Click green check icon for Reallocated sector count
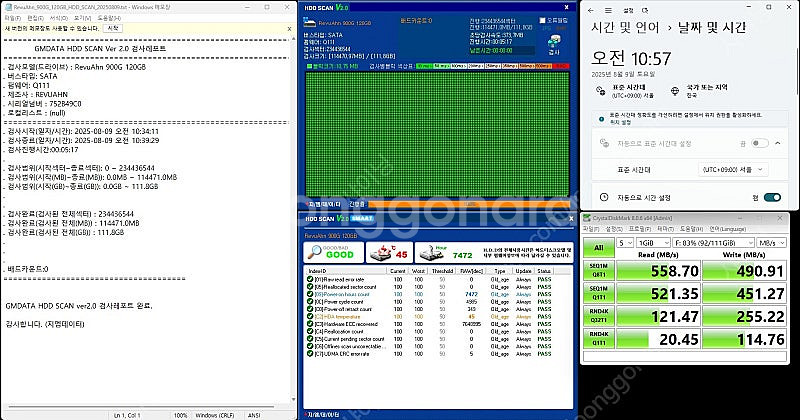 (x=310, y=287)
